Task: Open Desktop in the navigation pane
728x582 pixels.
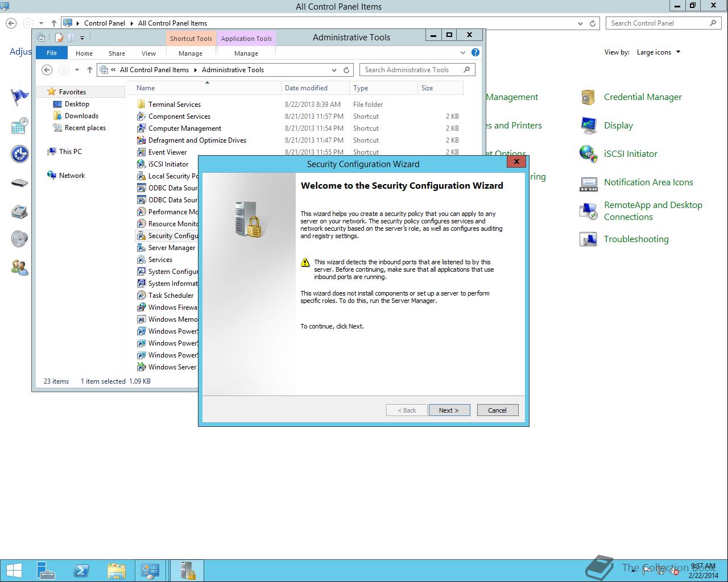Action: [77, 104]
